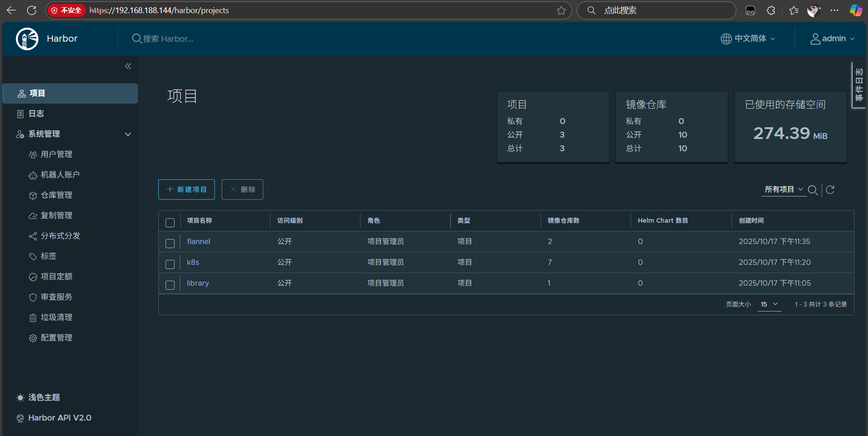Check the flannel project row checkbox
The image size is (868, 436).
pyautogui.click(x=170, y=244)
